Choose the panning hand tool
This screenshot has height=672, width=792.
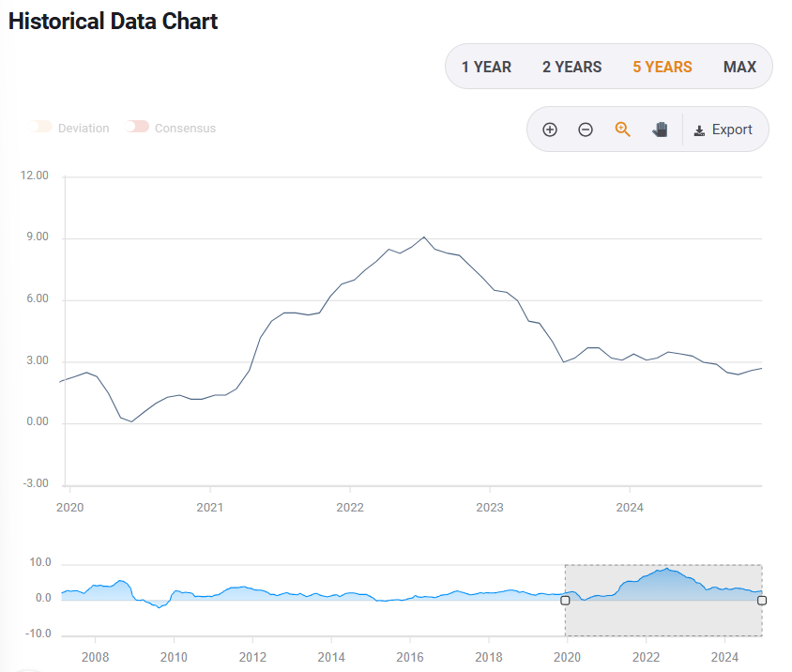coord(660,129)
